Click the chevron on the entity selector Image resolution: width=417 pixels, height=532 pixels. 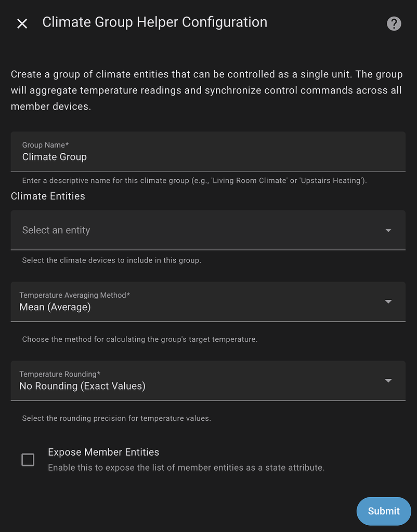click(388, 230)
